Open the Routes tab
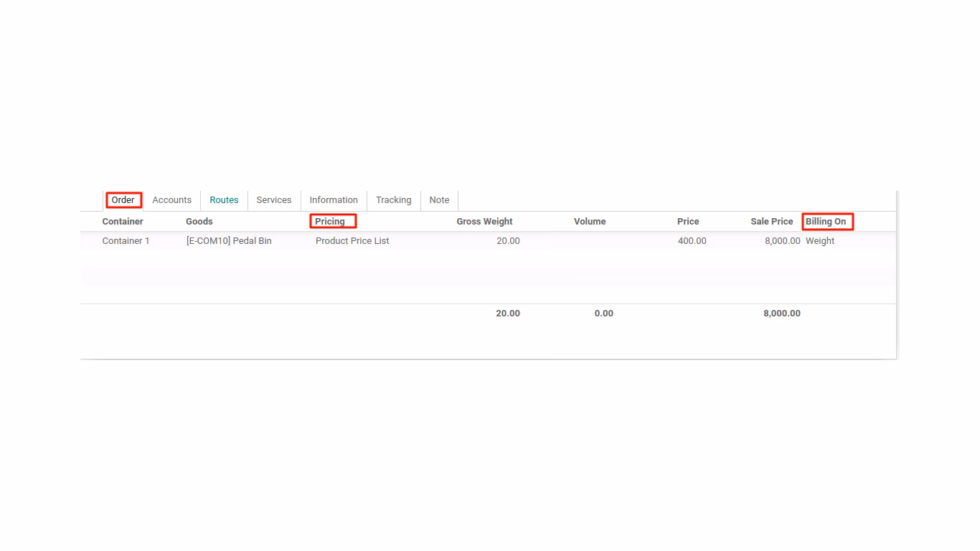This screenshot has width=980, height=551. 224,200
